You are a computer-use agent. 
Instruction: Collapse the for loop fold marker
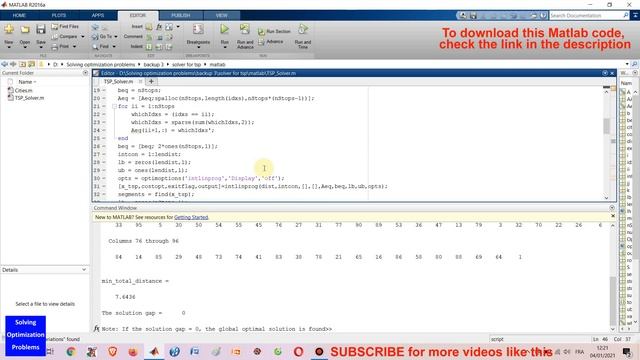click(114, 106)
